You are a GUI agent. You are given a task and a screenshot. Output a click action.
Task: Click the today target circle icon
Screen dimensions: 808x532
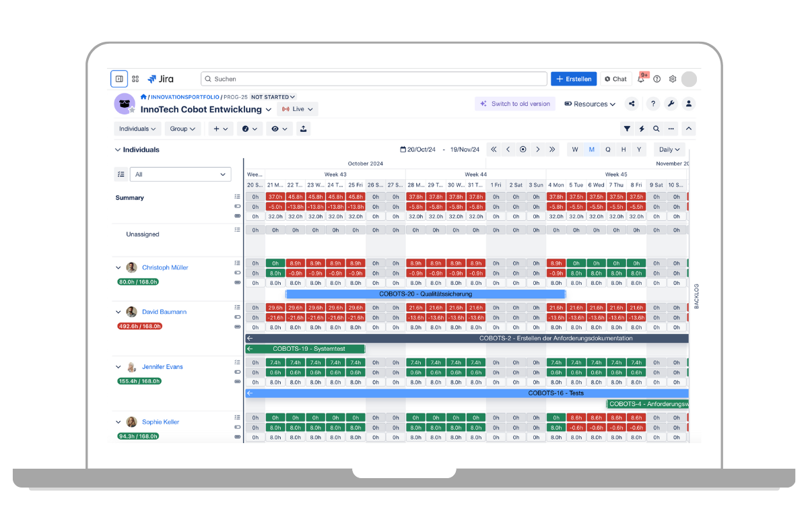(523, 149)
